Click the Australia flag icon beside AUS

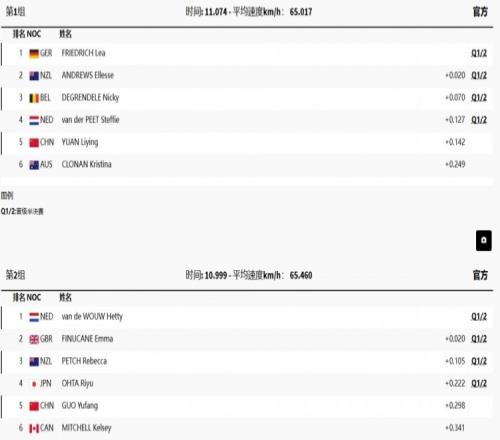tap(34, 165)
